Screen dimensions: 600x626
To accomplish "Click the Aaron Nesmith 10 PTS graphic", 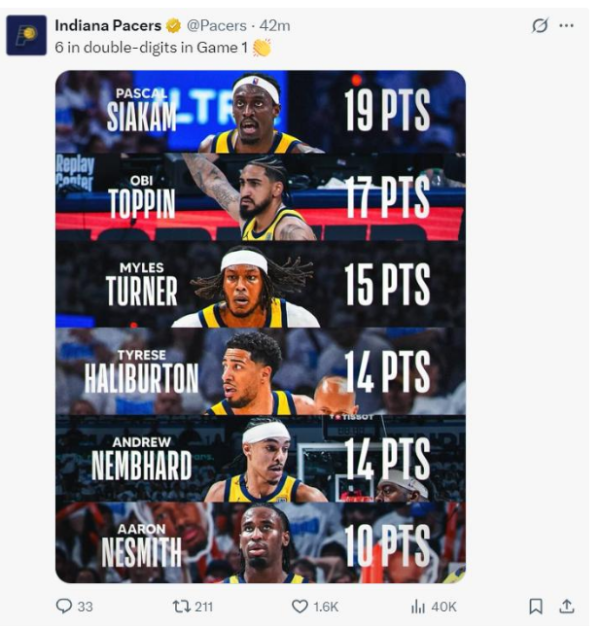I will coord(260,543).
